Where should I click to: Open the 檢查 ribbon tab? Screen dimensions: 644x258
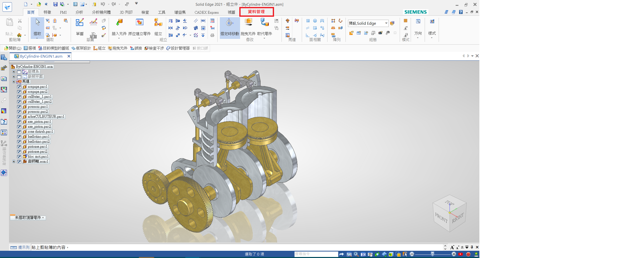145,12
